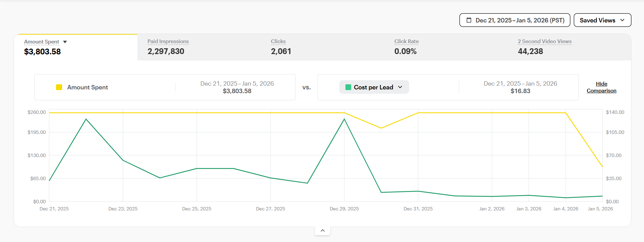Open the Dec 21, 2025–Jan 5, 2026 date range
This screenshot has width=644, height=242.
[519, 20]
